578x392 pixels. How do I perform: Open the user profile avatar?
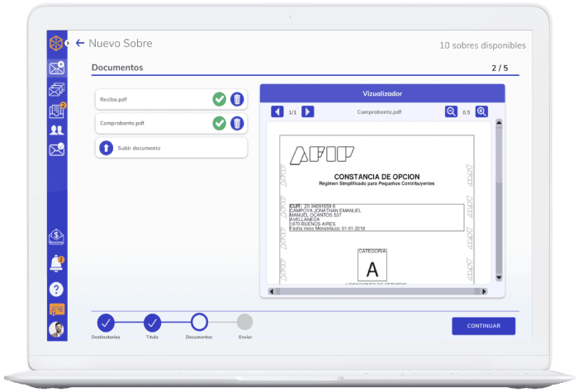56,329
